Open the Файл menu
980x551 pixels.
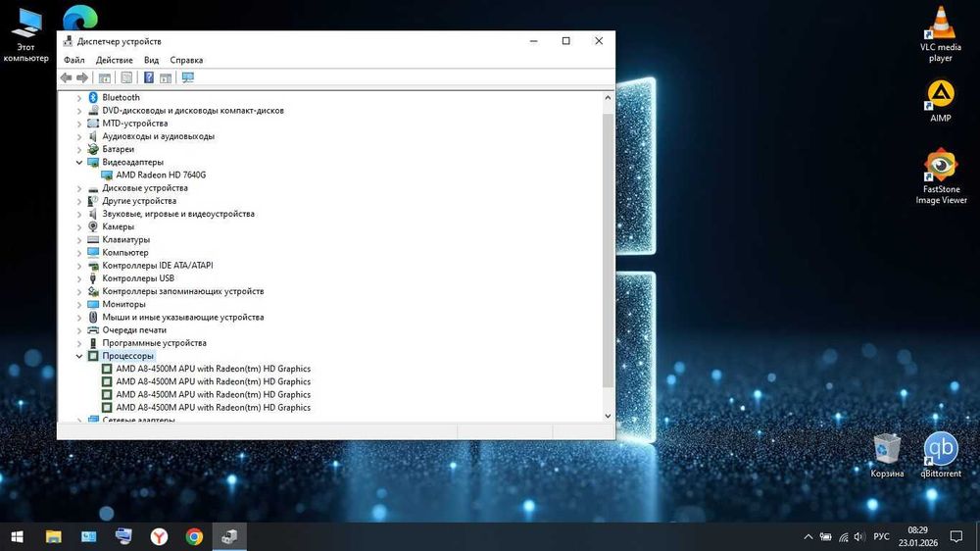click(x=73, y=60)
